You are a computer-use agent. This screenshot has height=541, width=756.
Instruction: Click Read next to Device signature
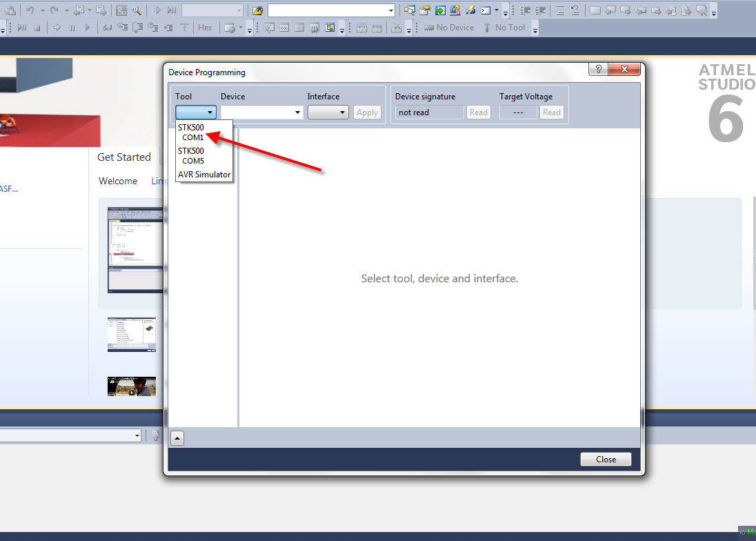478,112
